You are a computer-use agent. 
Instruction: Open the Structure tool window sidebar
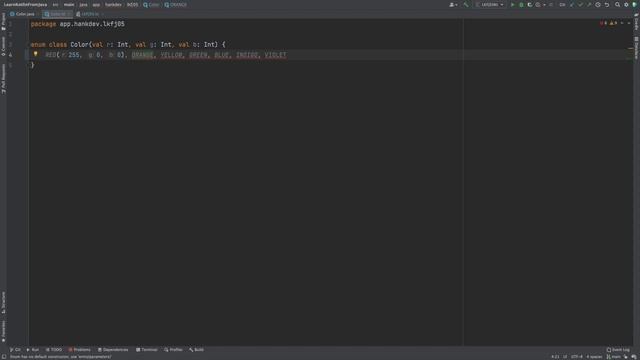point(3,302)
